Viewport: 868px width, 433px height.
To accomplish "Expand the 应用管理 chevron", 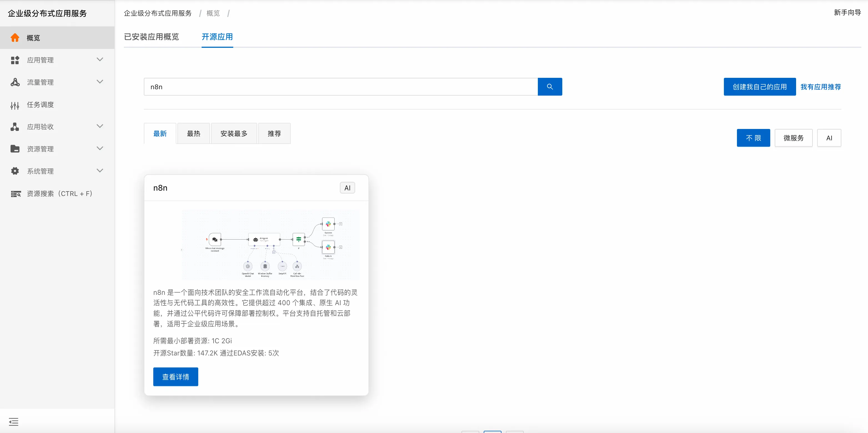I will tap(100, 60).
